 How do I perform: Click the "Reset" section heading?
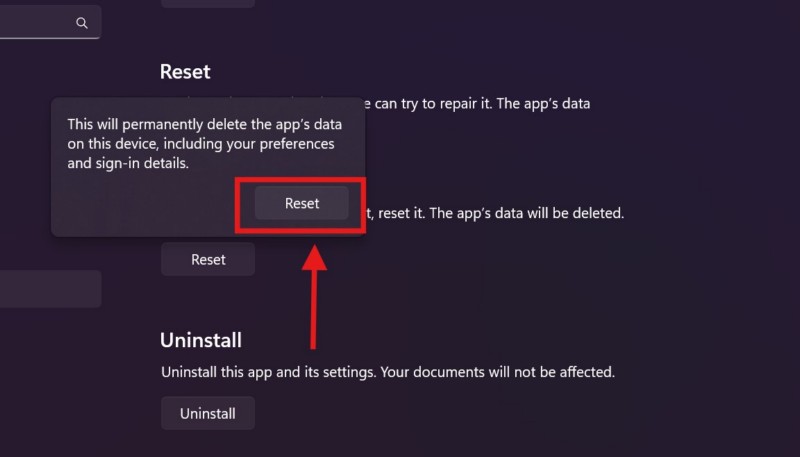point(185,72)
